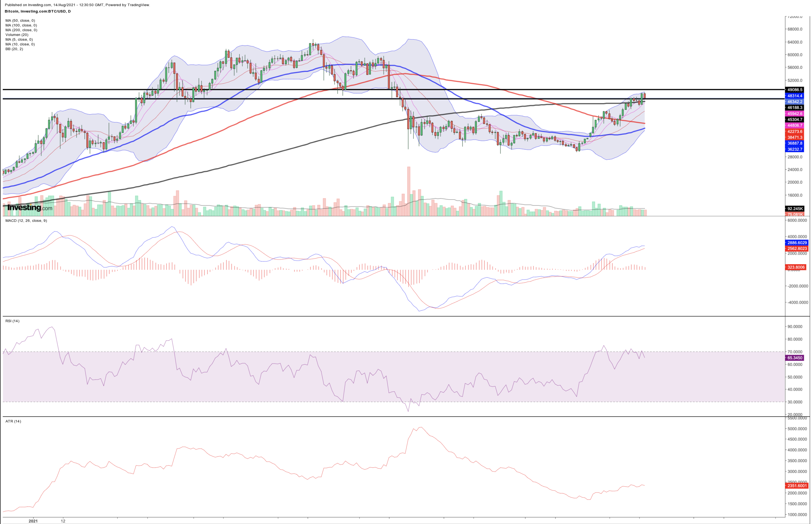Click the 92.245K volume label
The image size is (812, 524).
point(795,209)
